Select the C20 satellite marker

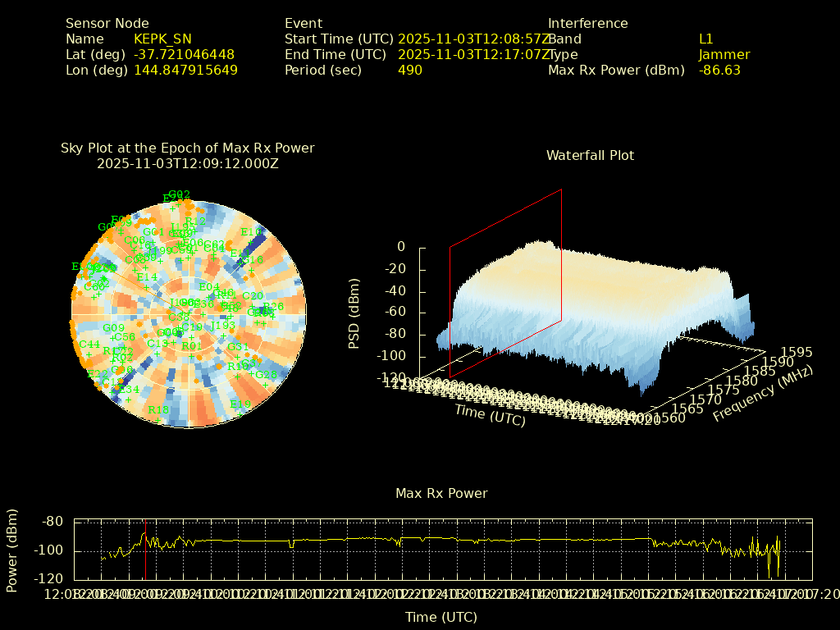[x=253, y=296]
